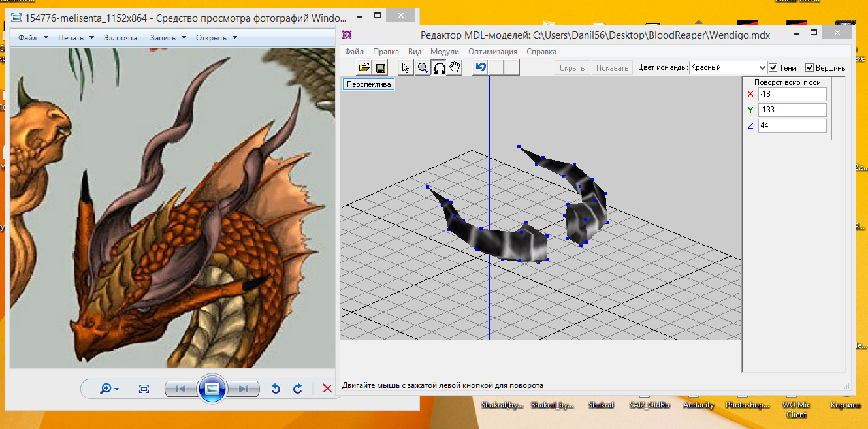This screenshot has height=429, width=868.
Task: Click the Z axis rotation field
Action: pyautogui.click(x=792, y=125)
